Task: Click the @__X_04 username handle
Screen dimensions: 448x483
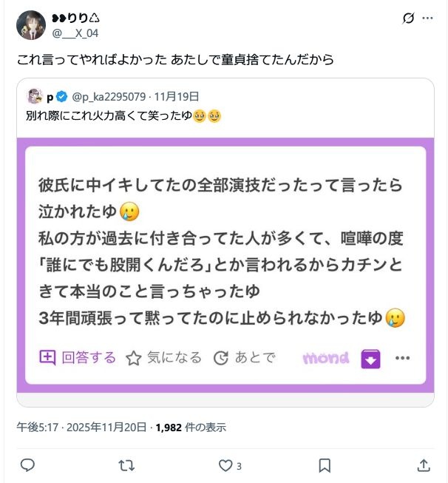Action: click(75, 33)
